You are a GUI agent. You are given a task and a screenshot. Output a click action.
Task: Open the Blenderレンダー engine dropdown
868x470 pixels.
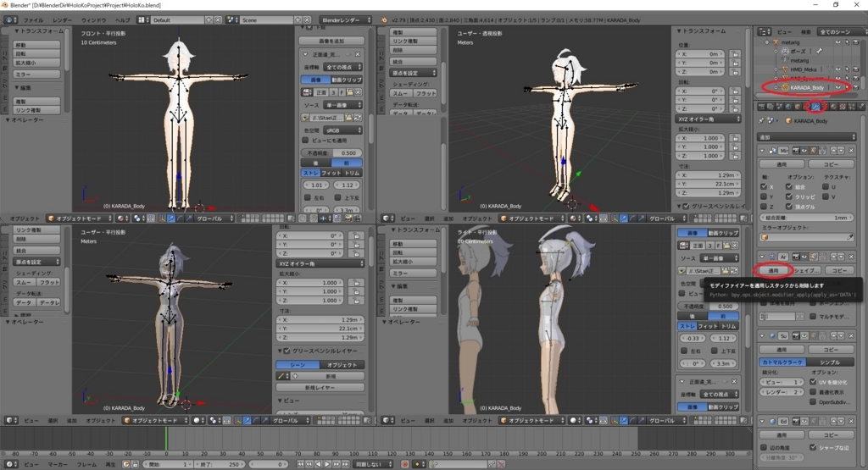pos(346,20)
